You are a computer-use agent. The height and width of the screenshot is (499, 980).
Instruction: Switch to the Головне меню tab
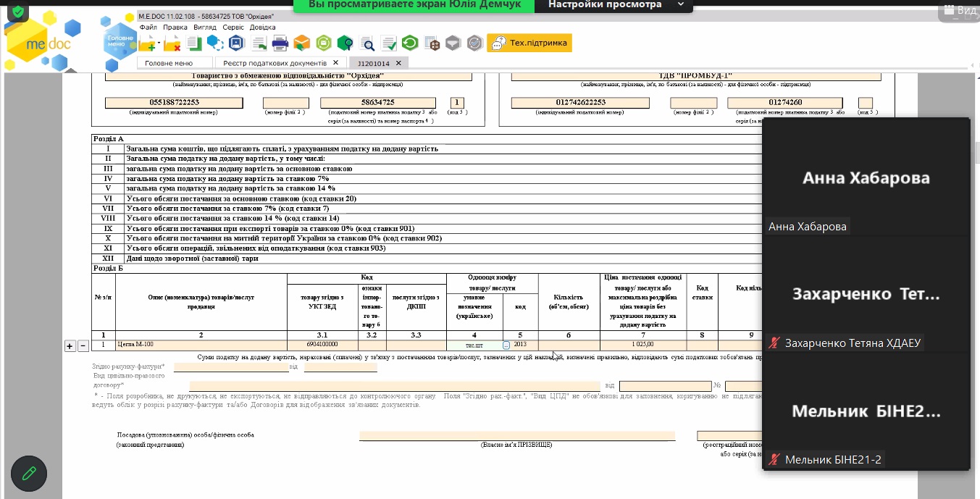click(174, 63)
